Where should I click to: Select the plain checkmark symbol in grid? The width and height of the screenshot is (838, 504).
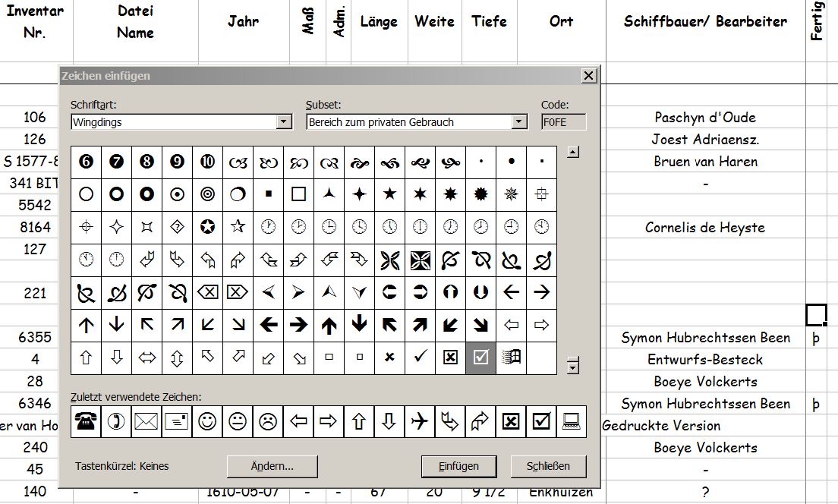pos(420,357)
